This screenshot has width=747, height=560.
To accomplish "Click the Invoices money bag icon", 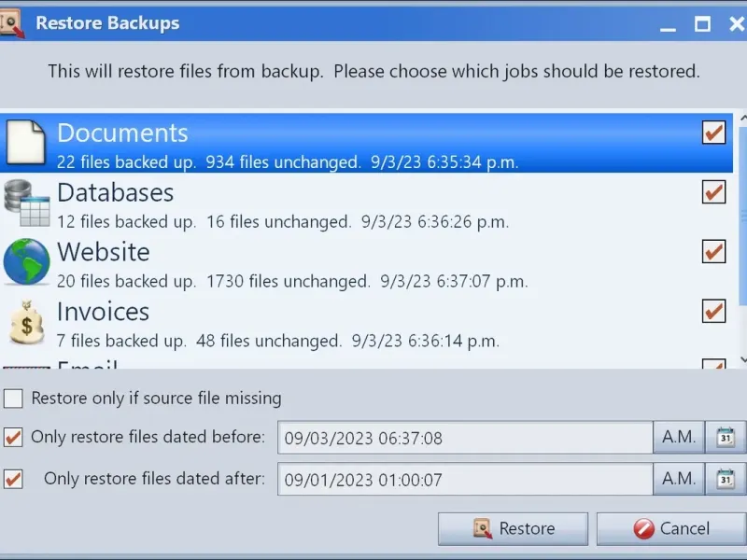I will point(26,322).
